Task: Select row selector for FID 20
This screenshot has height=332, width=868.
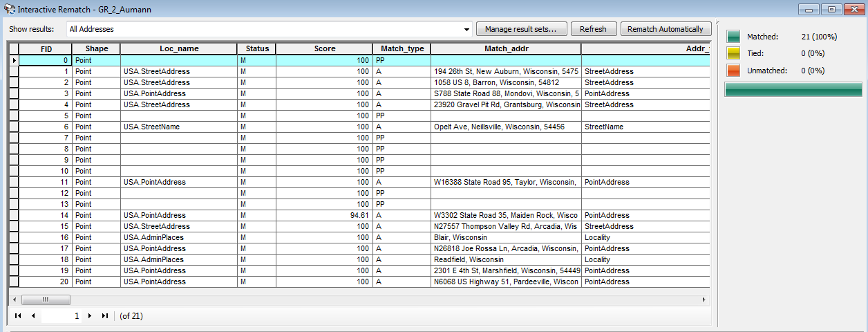Action: (13, 282)
